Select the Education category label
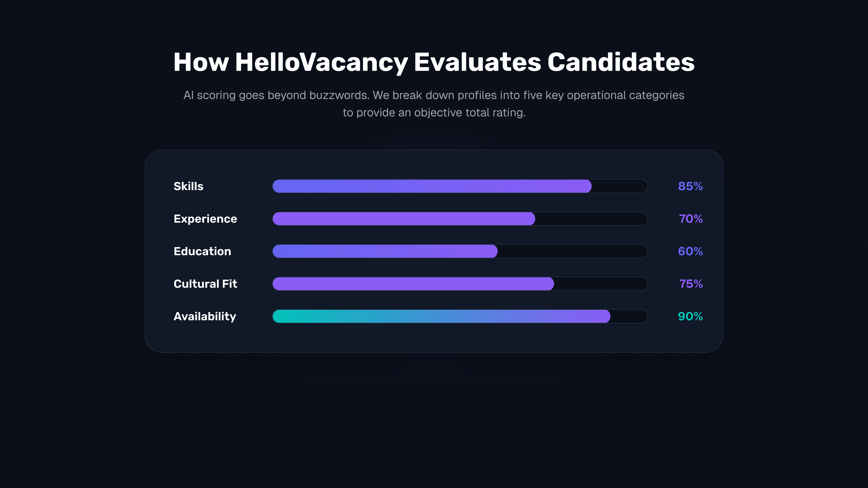 (x=202, y=251)
